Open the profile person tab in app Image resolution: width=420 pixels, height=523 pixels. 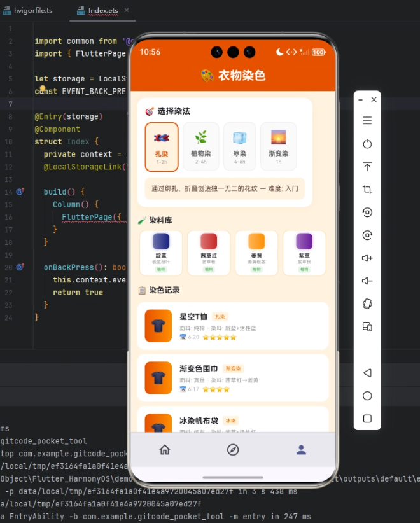pos(301,450)
